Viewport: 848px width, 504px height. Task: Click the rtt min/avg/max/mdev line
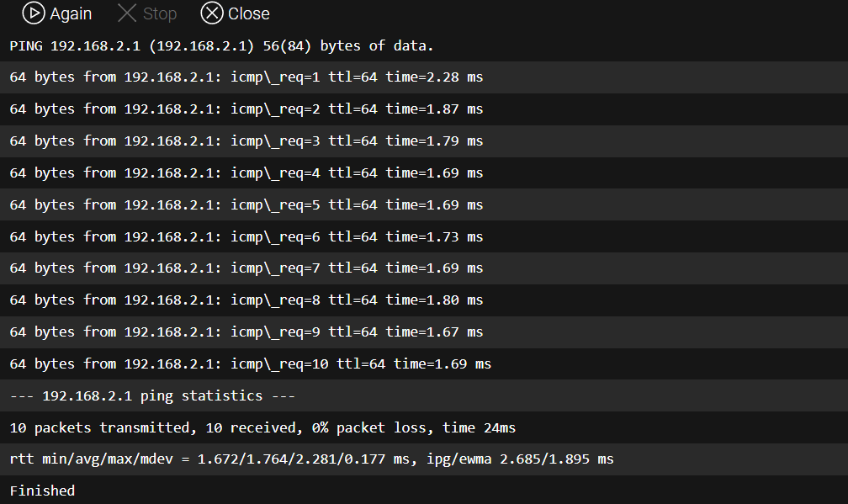[x=424, y=459]
